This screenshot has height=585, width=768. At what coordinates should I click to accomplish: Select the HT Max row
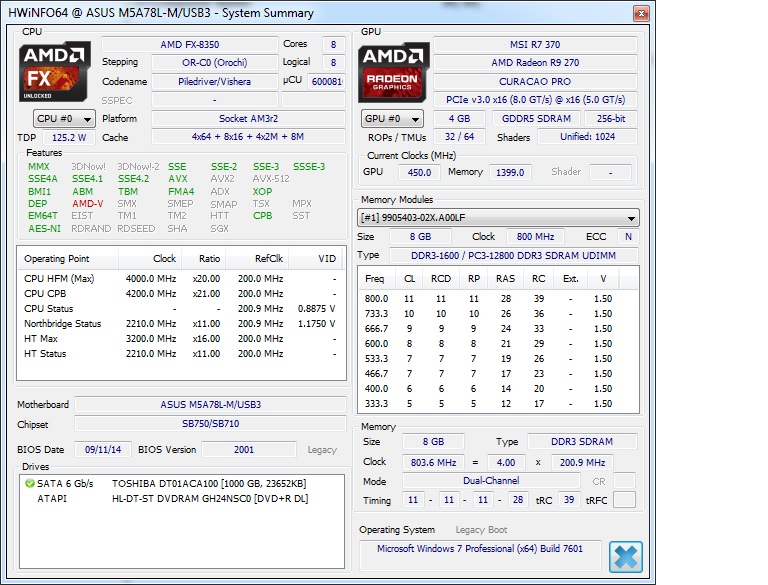coord(181,339)
